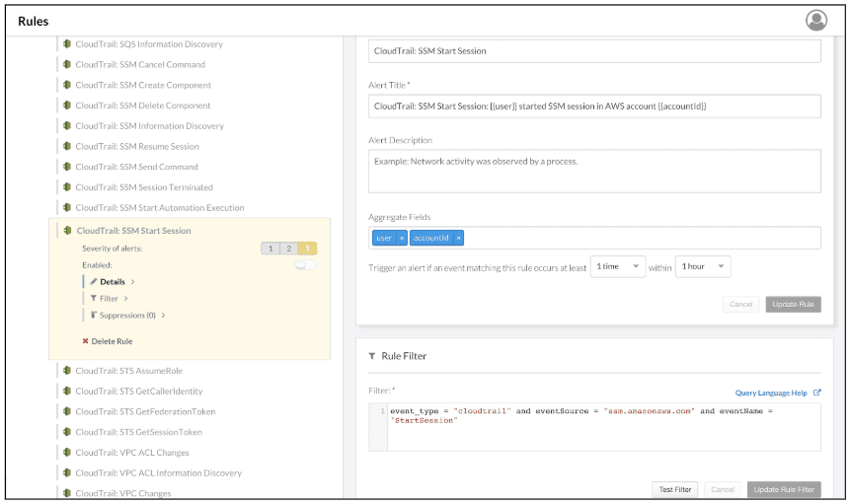Remove the user tag with its x icon
The height and width of the screenshot is (504, 851).
pos(402,239)
